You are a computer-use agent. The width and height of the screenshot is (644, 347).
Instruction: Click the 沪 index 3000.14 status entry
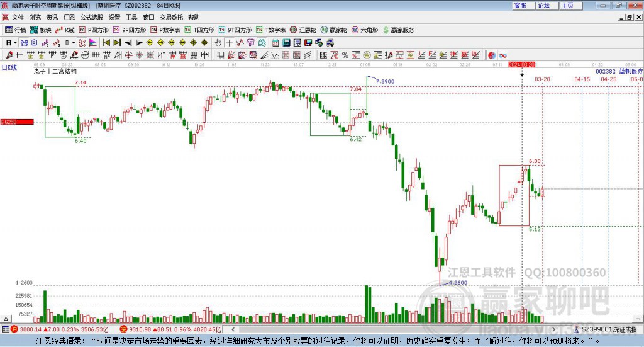tap(58, 329)
